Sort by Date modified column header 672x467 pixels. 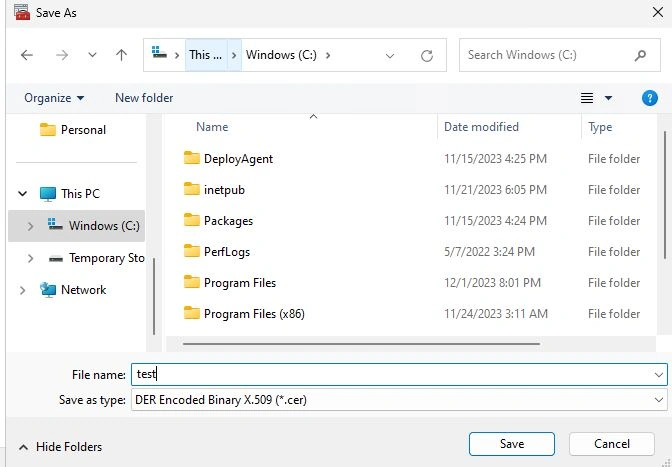click(481, 127)
